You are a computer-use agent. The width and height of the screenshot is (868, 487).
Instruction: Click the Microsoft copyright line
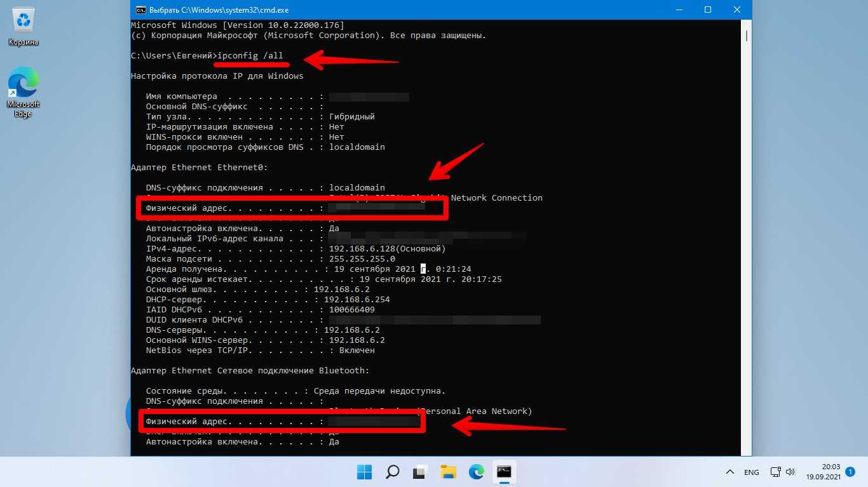pos(308,36)
